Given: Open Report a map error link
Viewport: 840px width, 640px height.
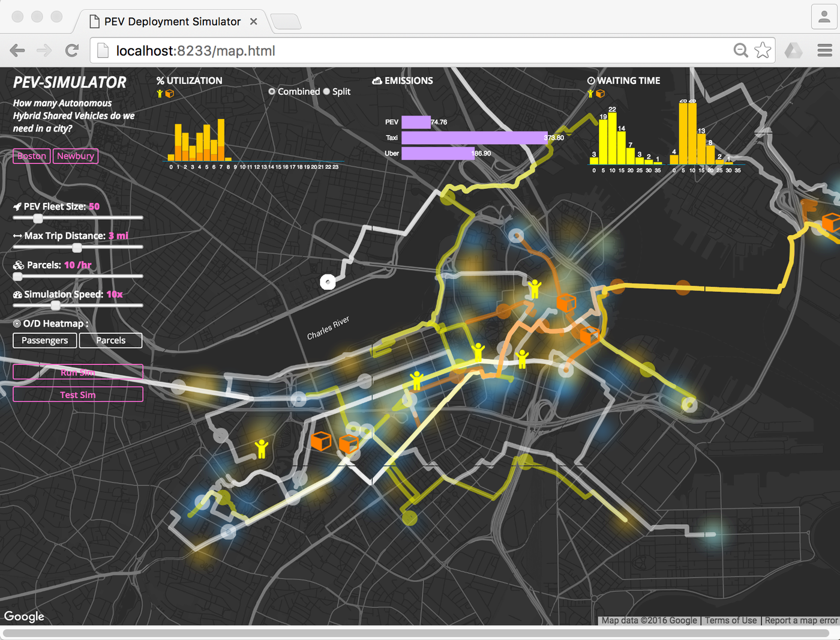Looking at the screenshot, I should pyautogui.click(x=801, y=621).
